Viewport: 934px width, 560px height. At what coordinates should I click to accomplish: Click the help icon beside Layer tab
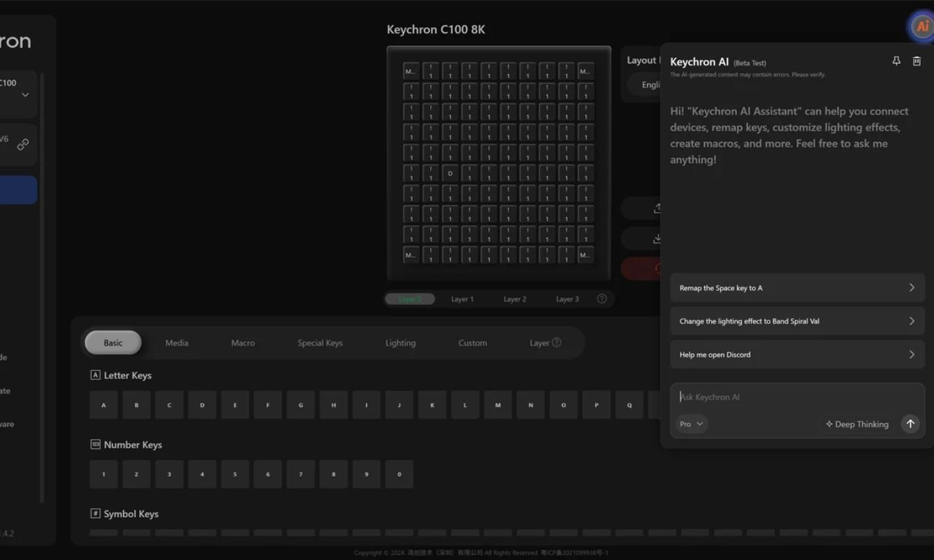[556, 342]
